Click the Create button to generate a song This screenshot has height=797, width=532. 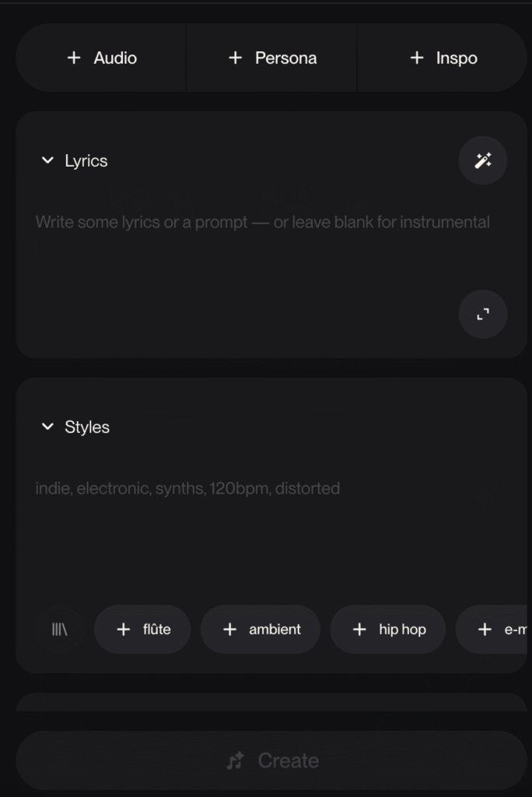(272, 760)
